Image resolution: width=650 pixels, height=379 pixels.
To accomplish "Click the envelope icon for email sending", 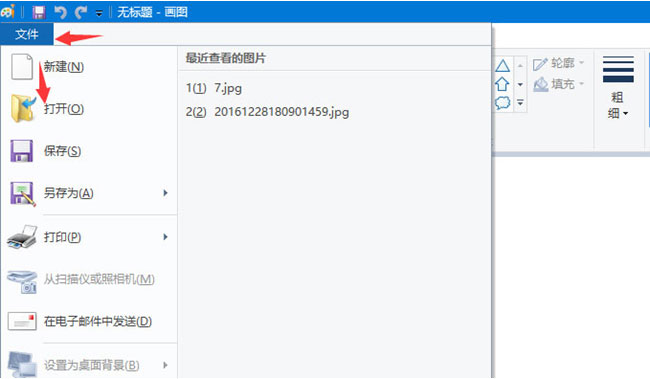I will click(x=22, y=321).
